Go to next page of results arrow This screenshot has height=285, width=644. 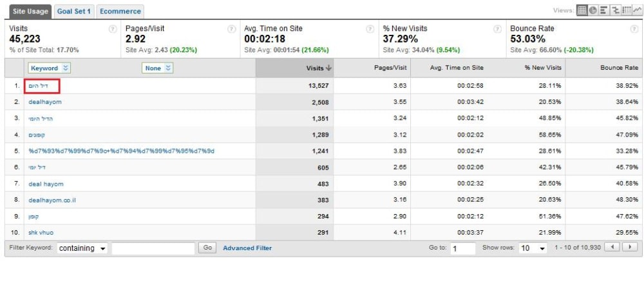tap(630, 248)
